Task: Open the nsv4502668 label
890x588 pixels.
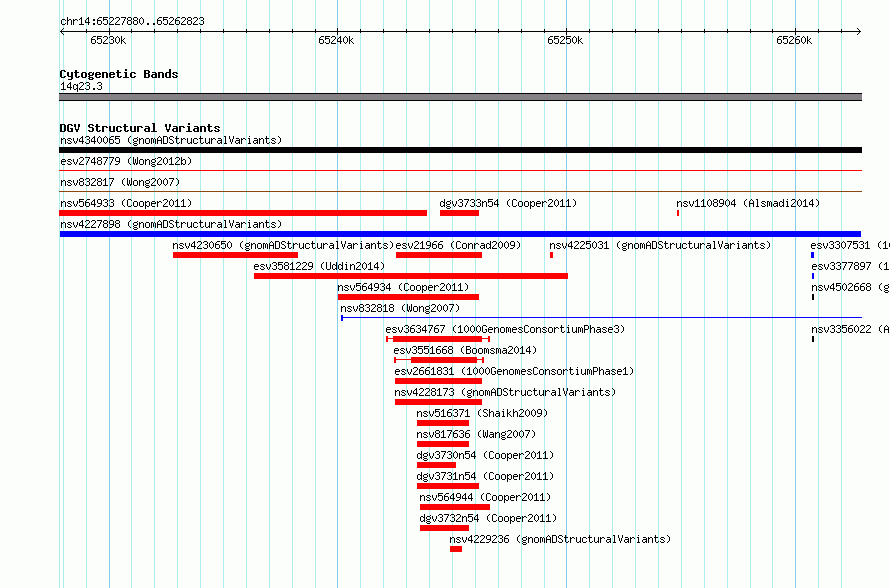Action: click(x=850, y=287)
